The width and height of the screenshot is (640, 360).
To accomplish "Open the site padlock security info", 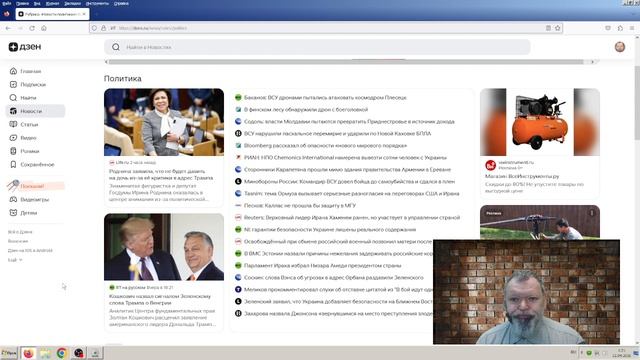I will [x=103, y=28].
